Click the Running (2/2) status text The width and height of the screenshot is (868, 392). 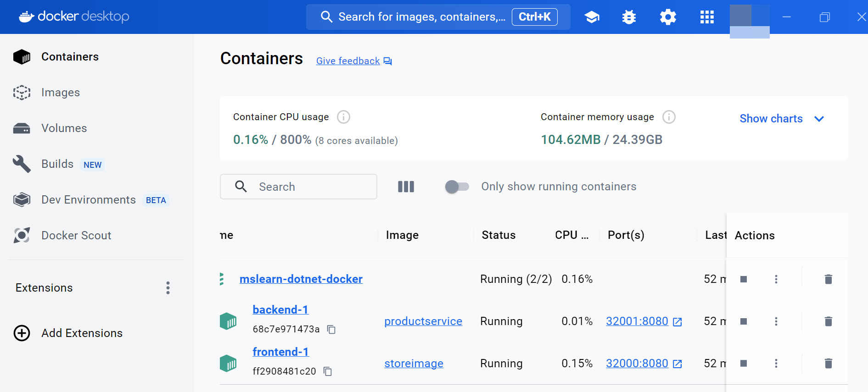[x=516, y=279]
